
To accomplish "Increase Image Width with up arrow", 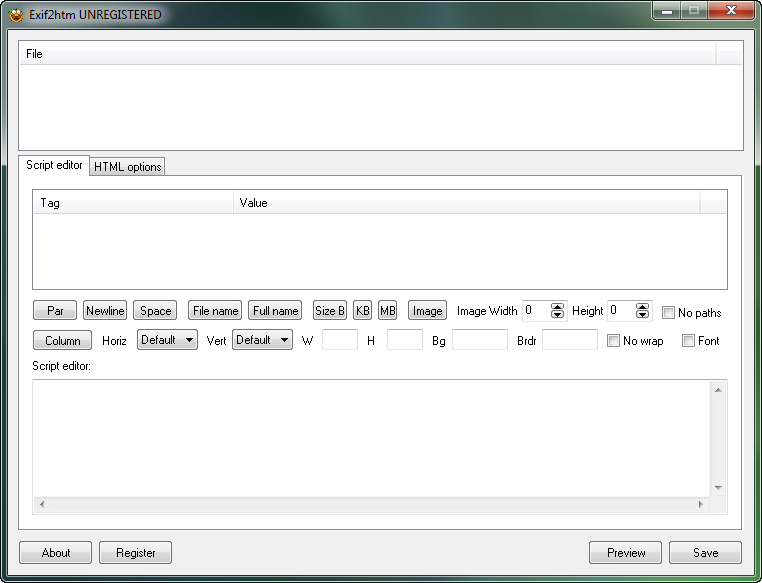I will (x=557, y=307).
